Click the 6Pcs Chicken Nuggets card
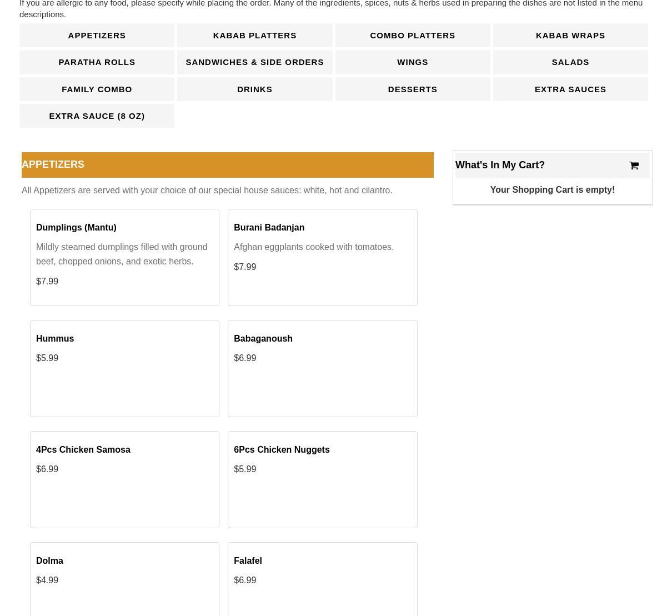This screenshot has width=672, height=616. coord(322,479)
